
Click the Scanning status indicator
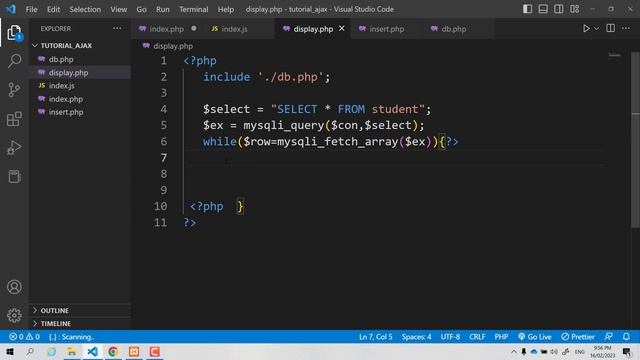tap(71, 337)
